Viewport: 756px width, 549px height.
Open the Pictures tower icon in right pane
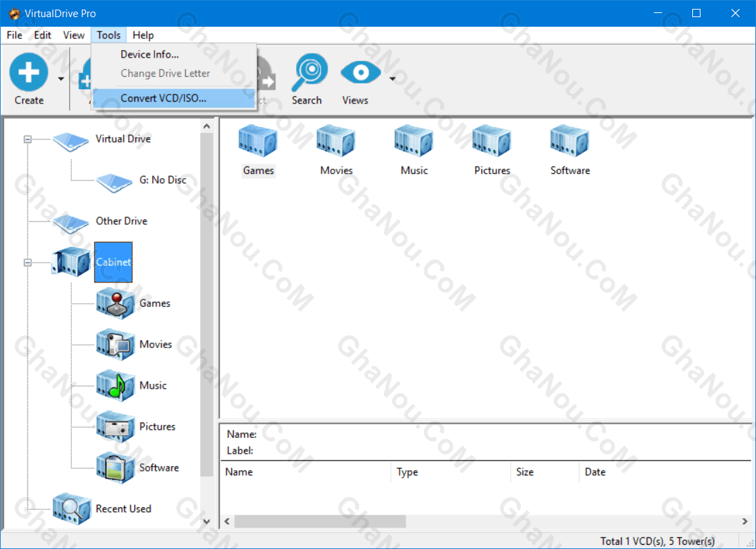coord(492,141)
